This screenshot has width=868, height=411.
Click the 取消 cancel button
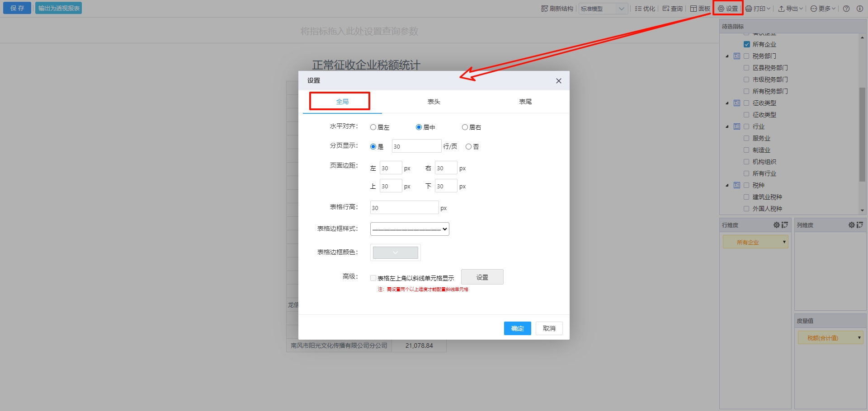point(549,328)
